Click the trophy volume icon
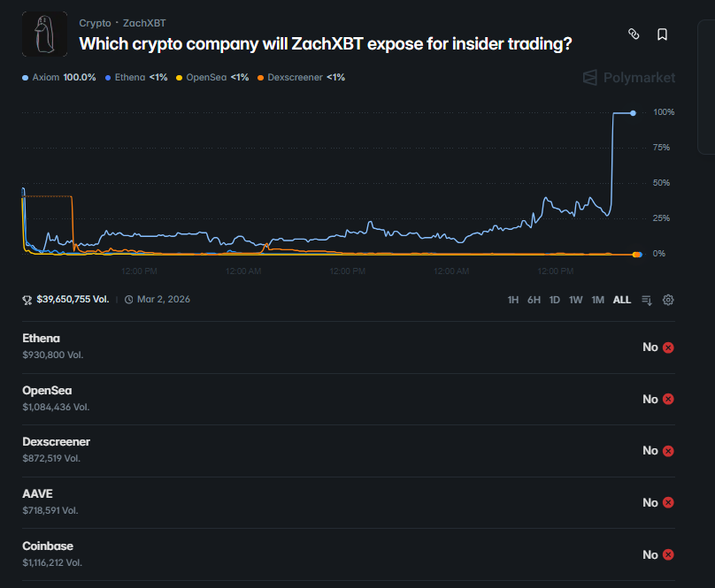 point(27,300)
